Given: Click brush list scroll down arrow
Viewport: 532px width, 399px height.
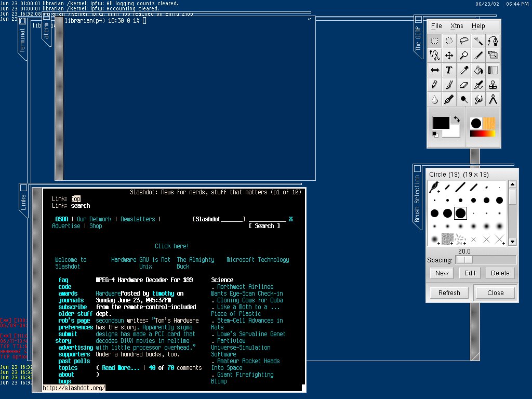Looking at the screenshot, I should pos(513,242).
